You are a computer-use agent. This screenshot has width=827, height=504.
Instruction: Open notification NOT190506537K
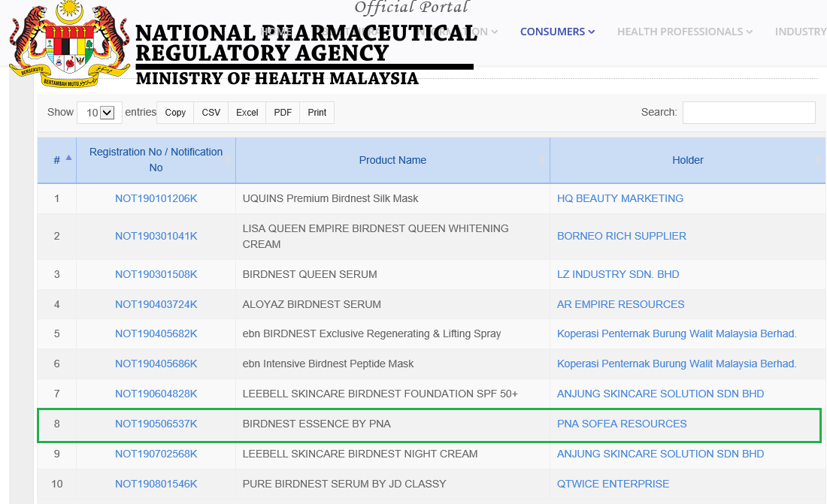[x=156, y=424]
